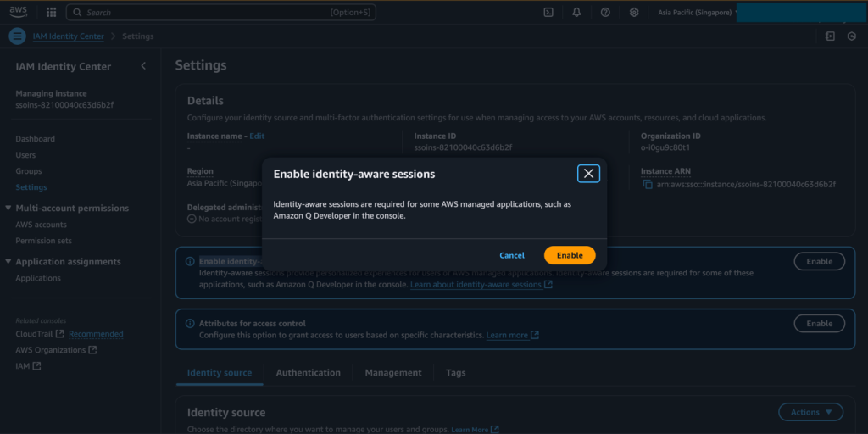Click the Settings breadcrumb text
Screen dimensions: 868x434
138,36
